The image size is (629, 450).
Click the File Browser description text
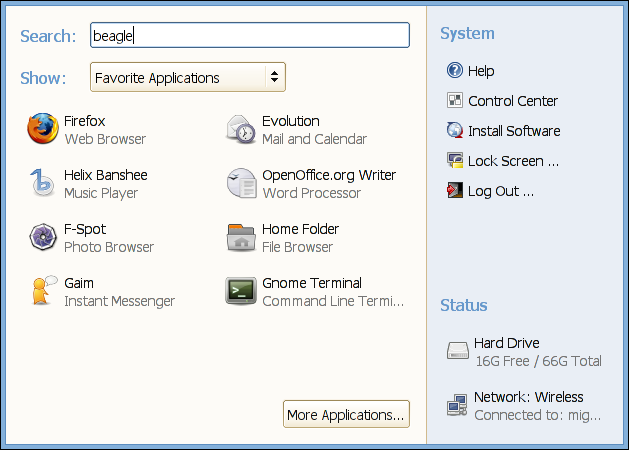coord(298,247)
